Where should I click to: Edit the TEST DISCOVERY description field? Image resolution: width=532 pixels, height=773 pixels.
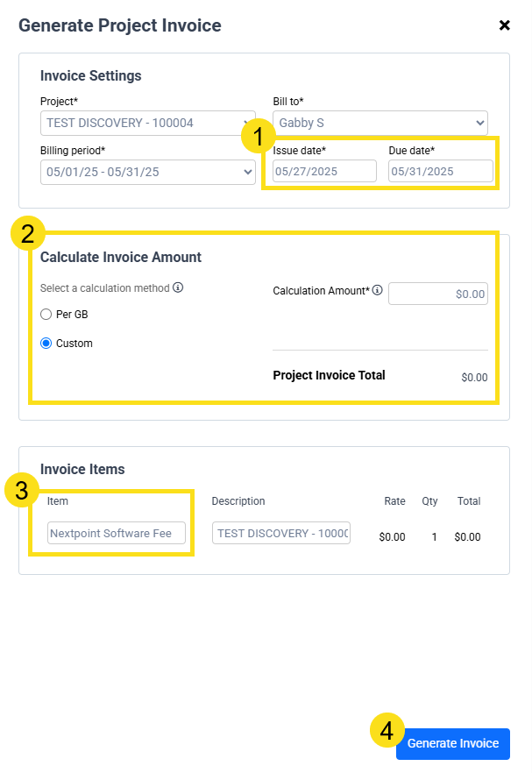tap(281, 533)
